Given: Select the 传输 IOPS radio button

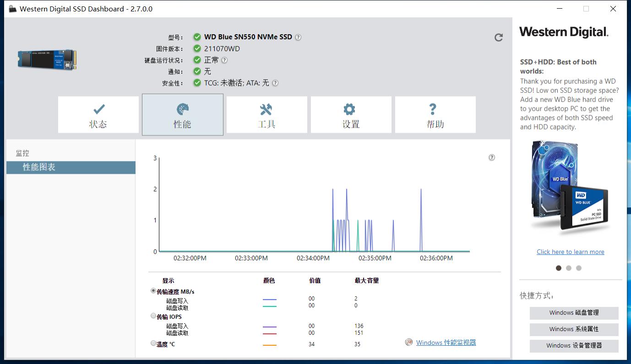Looking at the screenshot, I should 153,316.
